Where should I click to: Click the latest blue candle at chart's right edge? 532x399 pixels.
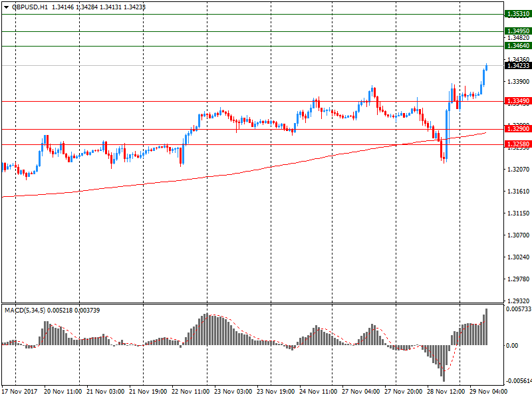(487, 67)
